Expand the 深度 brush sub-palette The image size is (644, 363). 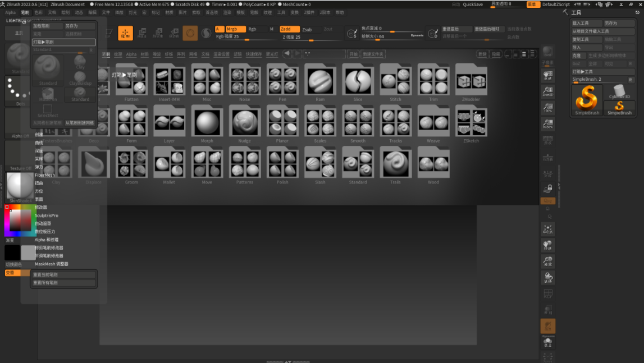point(39,151)
